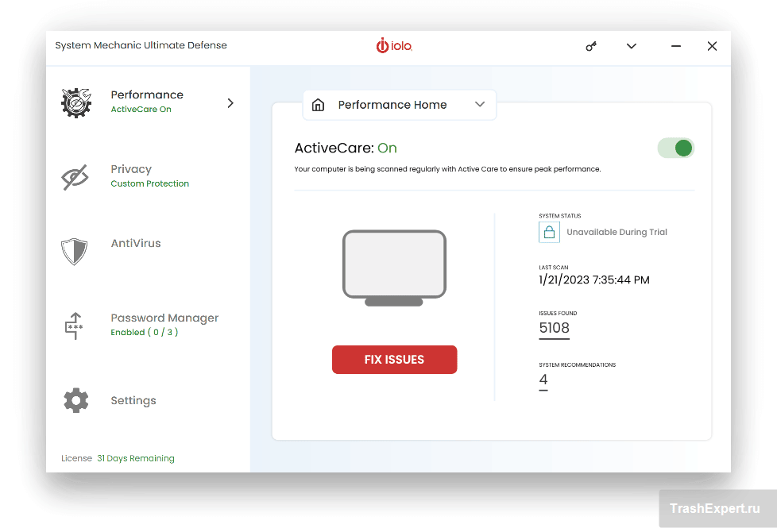Viewport: 777px width, 532px height.
Task: Click the Privacy crossed-eye icon
Action: click(x=75, y=177)
